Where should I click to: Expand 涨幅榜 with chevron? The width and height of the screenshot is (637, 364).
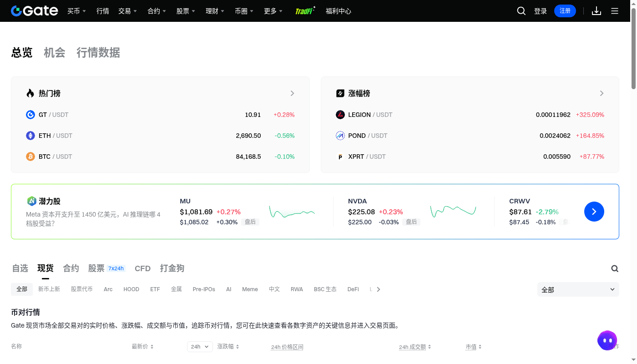click(602, 93)
